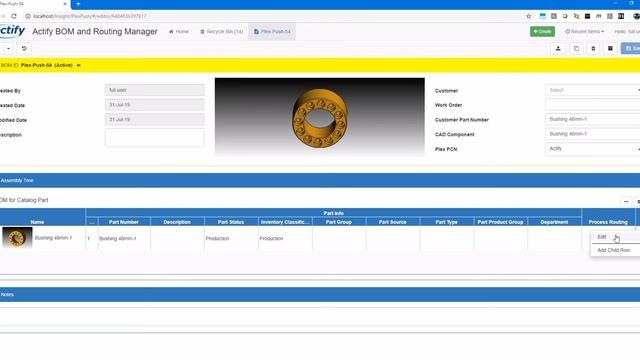Click into the Description text box

tap(155, 138)
